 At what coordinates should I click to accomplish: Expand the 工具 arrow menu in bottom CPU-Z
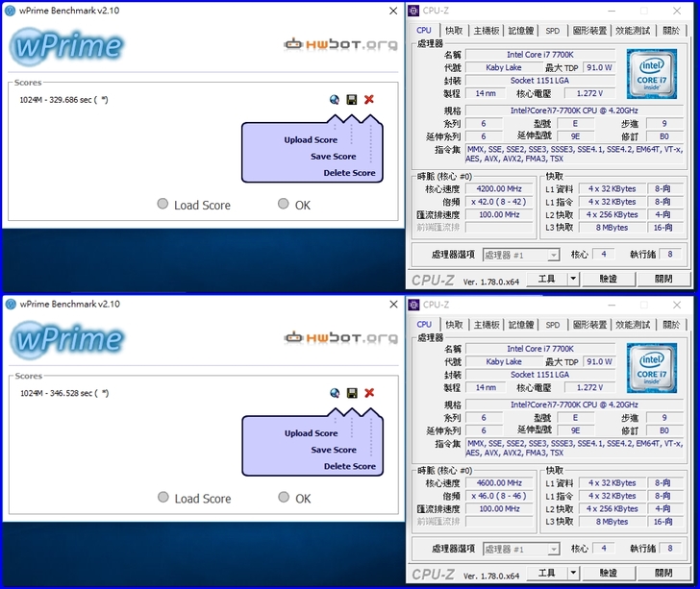point(573,573)
